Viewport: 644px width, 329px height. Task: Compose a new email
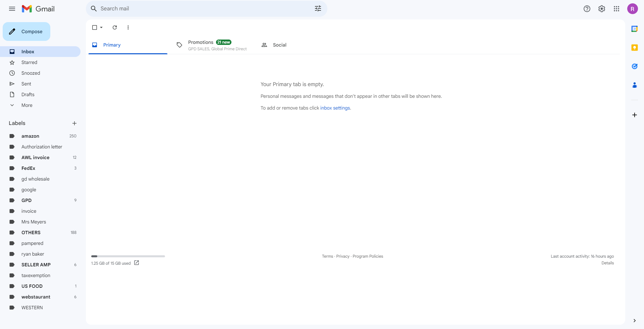point(26,31)
